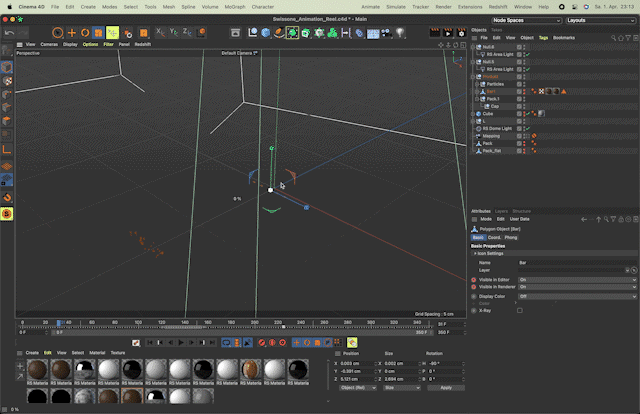The width and height of the screenshot is (640, 414).
Task: Click the timeline playhead marker
Action: click(59, 323)
